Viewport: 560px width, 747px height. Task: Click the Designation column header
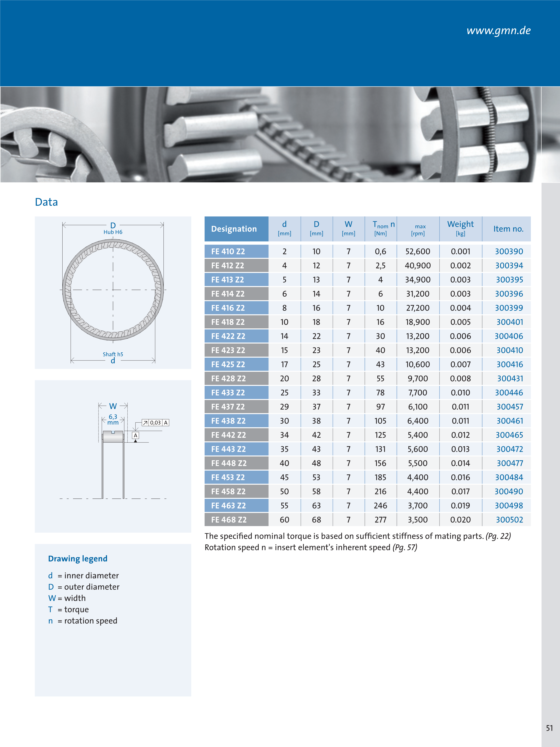pyautogui.click(x=236, y=229)
